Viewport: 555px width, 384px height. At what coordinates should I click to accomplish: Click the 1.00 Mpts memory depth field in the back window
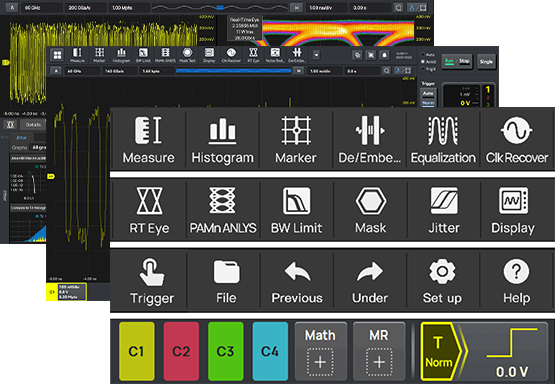click(x=129, y=7)
